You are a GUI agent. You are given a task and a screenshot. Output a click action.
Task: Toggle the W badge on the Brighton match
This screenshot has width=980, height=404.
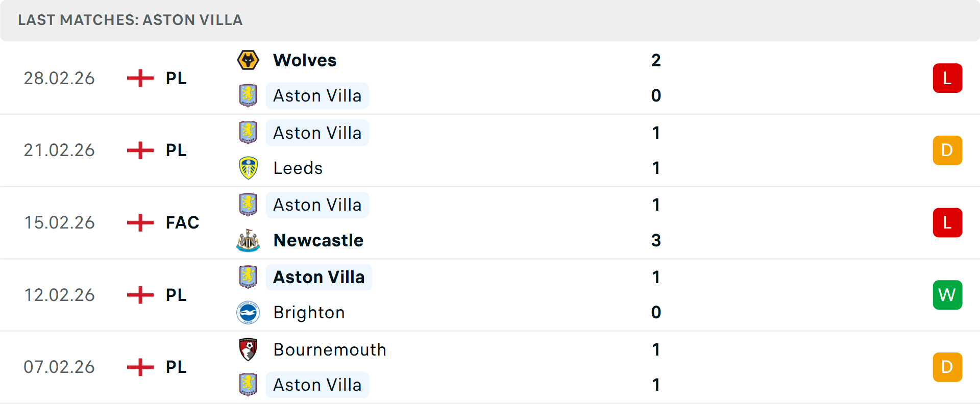948,295
